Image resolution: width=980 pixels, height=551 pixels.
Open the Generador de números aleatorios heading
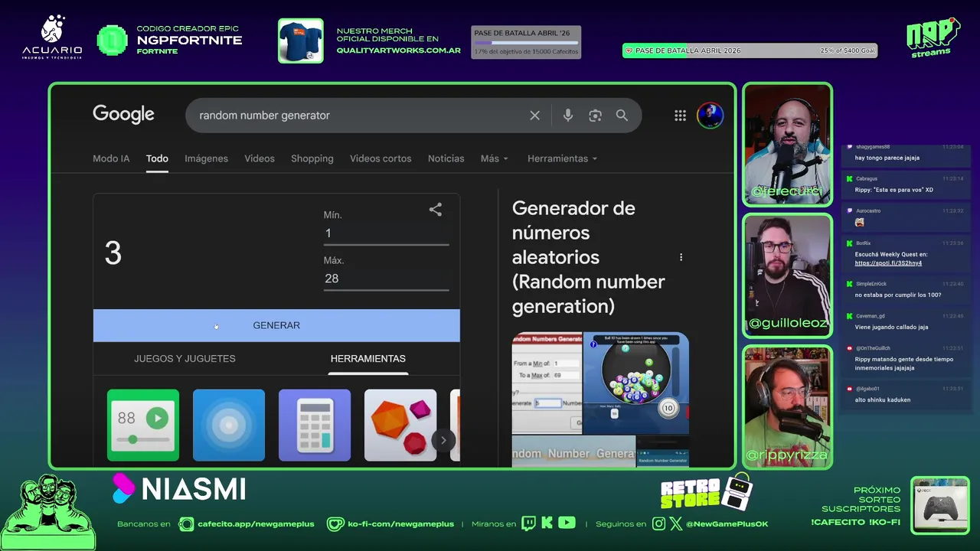click(588, 257)
